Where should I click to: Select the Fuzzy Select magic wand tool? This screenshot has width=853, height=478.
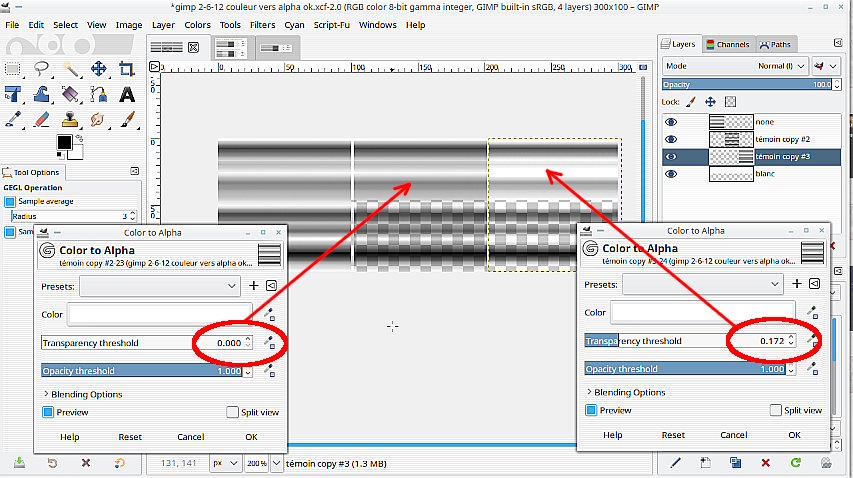[70, 69]
